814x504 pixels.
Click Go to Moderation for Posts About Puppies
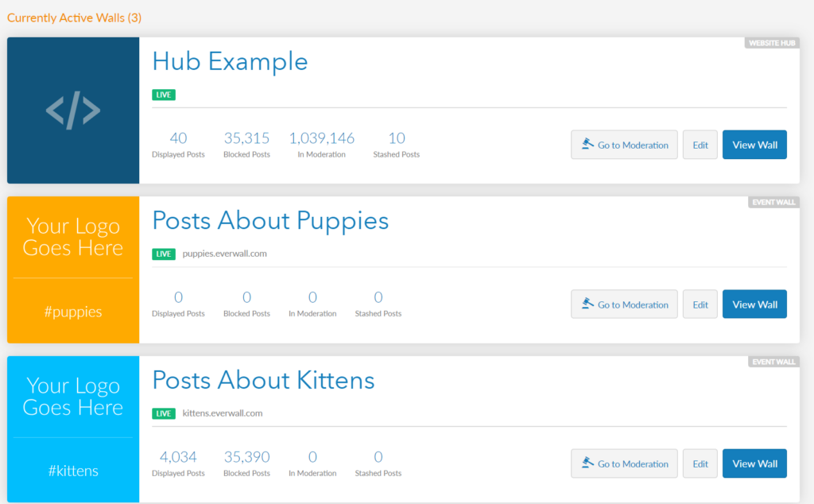tap(624, 304)
